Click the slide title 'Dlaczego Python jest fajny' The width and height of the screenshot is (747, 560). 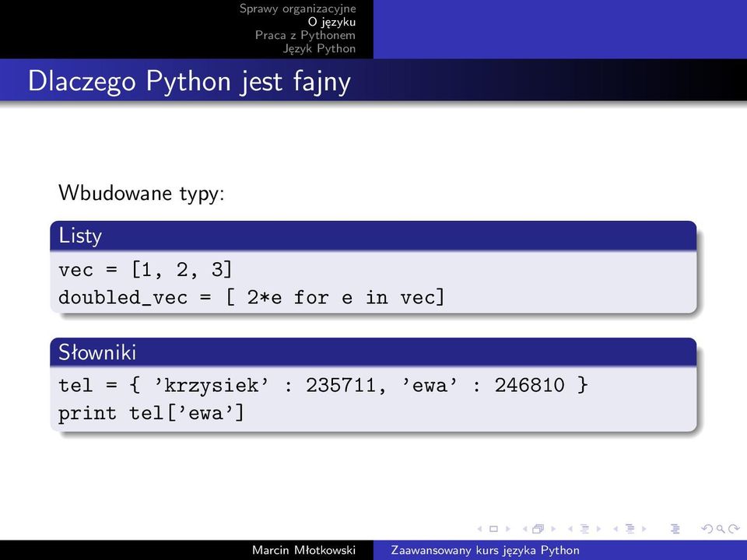pyautogui.click(x=189, y=81)
